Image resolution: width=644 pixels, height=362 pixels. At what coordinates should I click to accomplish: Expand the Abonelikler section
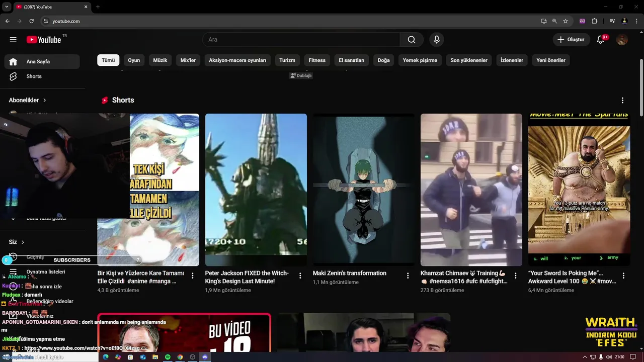tap(27, 100)
